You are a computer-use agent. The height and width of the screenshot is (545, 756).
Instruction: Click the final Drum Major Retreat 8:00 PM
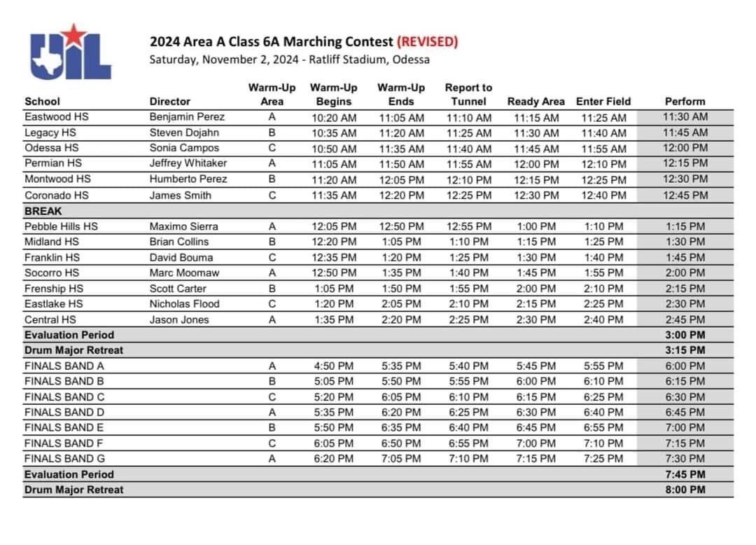tap(685, 490)
